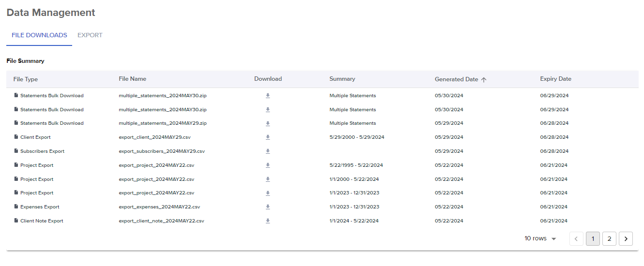Go to previous page with left chevron

click(x=576, y=238)
